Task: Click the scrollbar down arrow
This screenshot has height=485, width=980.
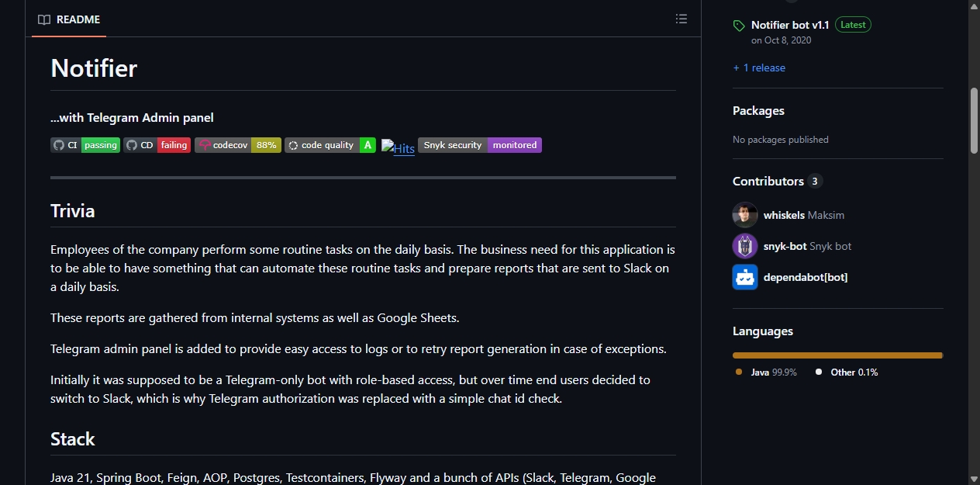Action: click(974, 478)
